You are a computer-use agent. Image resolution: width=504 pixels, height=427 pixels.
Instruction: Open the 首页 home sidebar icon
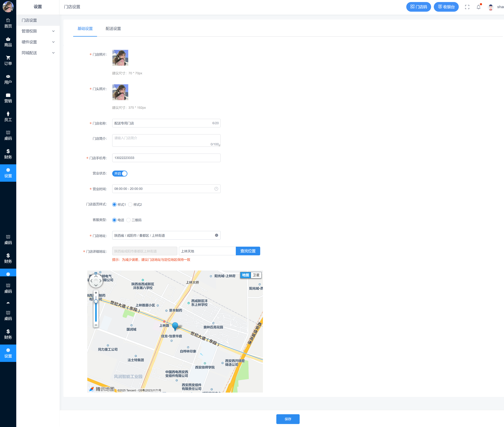8,23
